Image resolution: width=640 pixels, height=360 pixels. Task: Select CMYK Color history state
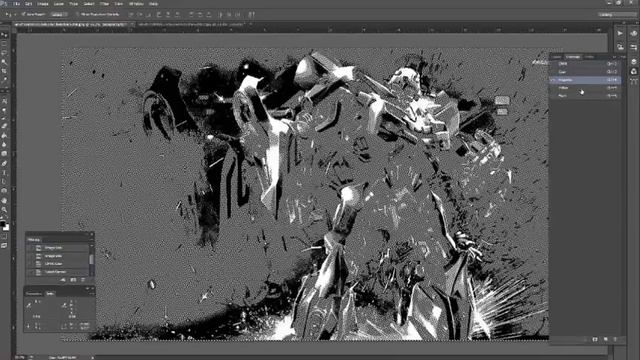(57, 264)
